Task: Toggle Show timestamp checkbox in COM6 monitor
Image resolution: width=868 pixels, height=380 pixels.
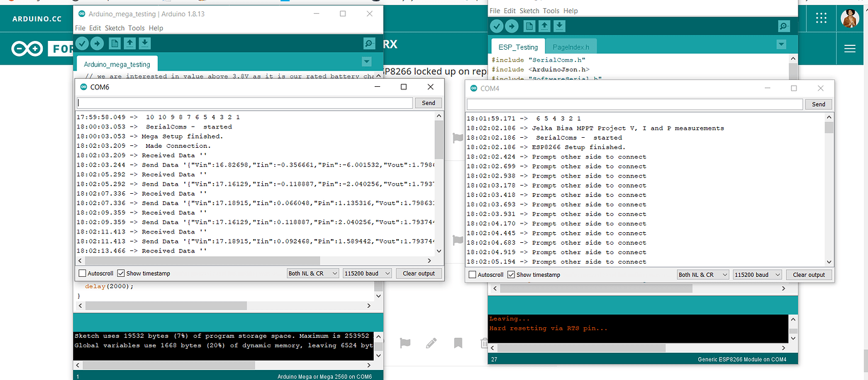Action: pos(121,274)
